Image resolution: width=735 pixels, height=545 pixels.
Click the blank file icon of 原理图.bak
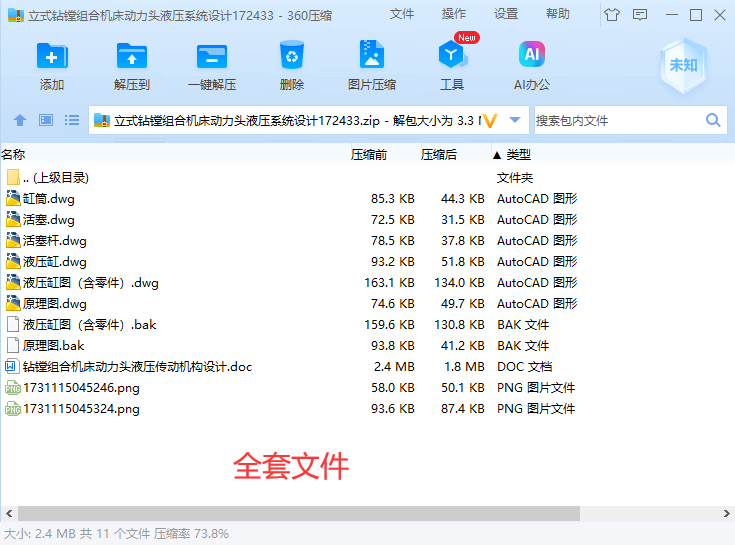[x=13, y=345]
